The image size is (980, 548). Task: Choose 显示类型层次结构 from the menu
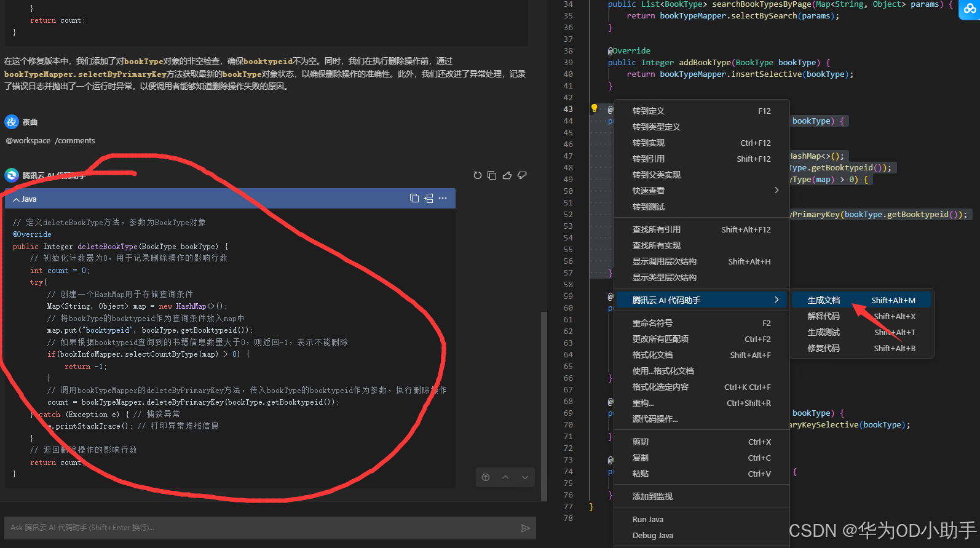pyautogui.click(x=701, y=277)
